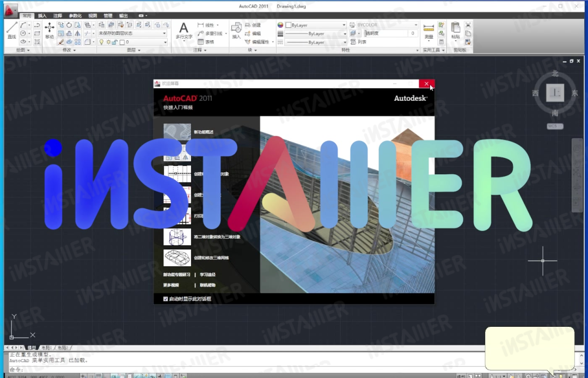Toggle layer freeze sun icon

click(x=108, y=42)
